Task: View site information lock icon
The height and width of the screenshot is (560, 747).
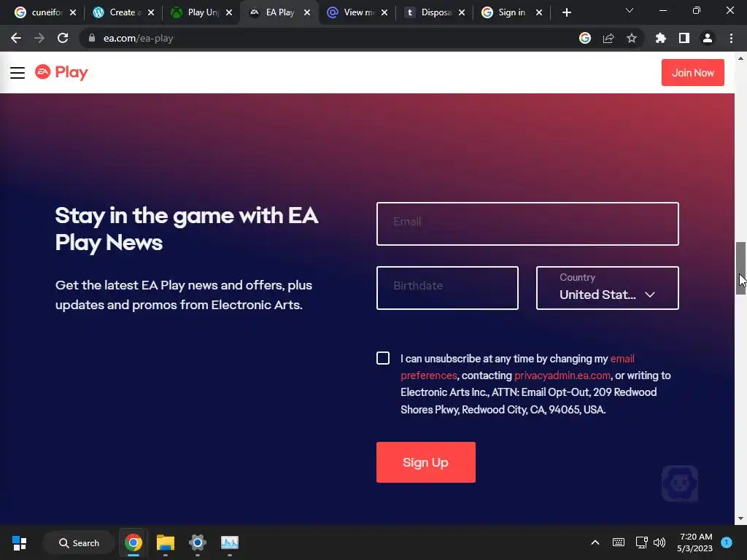Action: click(x=92, y=38)
